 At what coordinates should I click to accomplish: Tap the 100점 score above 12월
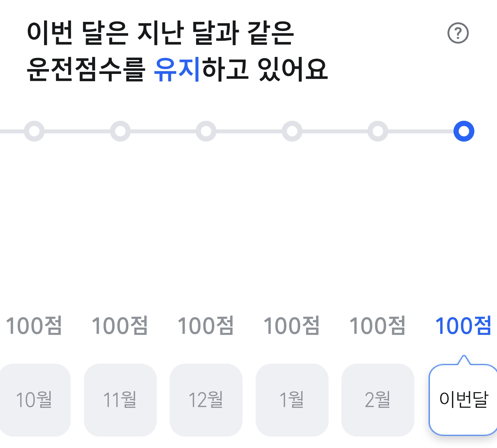pos(206,326)
